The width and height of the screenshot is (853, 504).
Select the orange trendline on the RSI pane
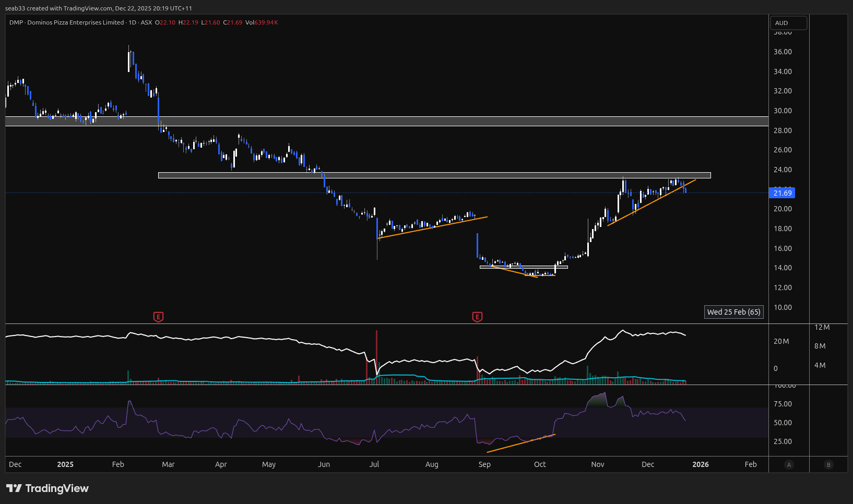click(x=520, y=443)
